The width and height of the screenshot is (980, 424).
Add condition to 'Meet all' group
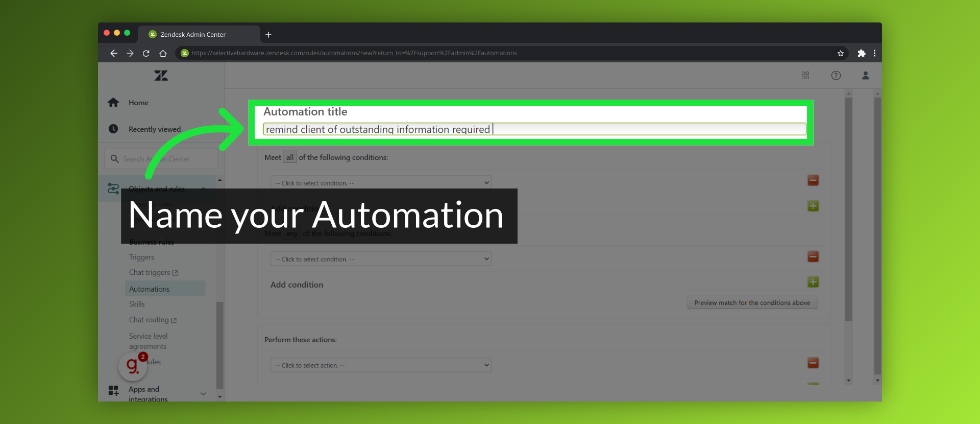point(813,206)
